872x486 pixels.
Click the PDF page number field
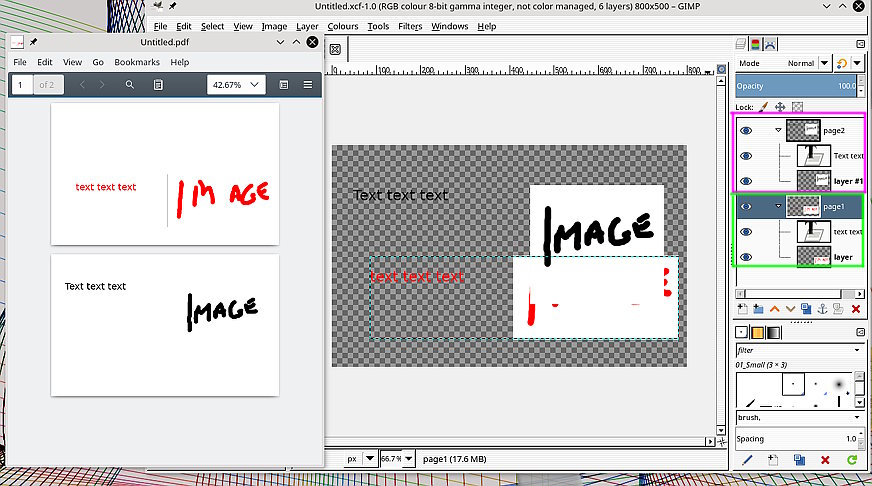[21, 85]
